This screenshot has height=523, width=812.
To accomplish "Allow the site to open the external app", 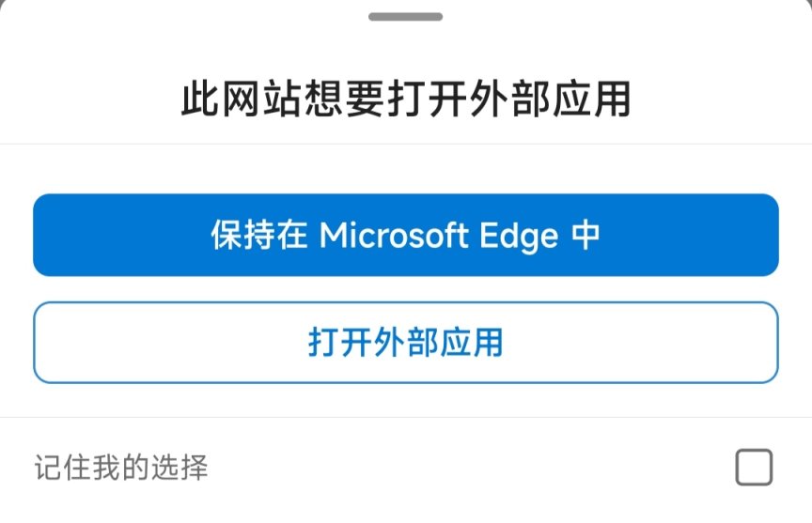I will pos(405,342).
